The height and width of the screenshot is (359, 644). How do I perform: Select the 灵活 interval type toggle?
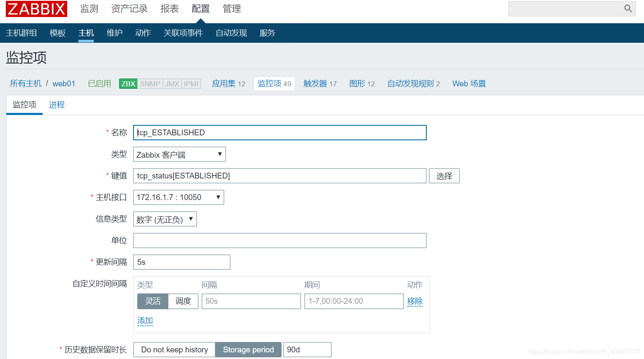coord(153,301)
